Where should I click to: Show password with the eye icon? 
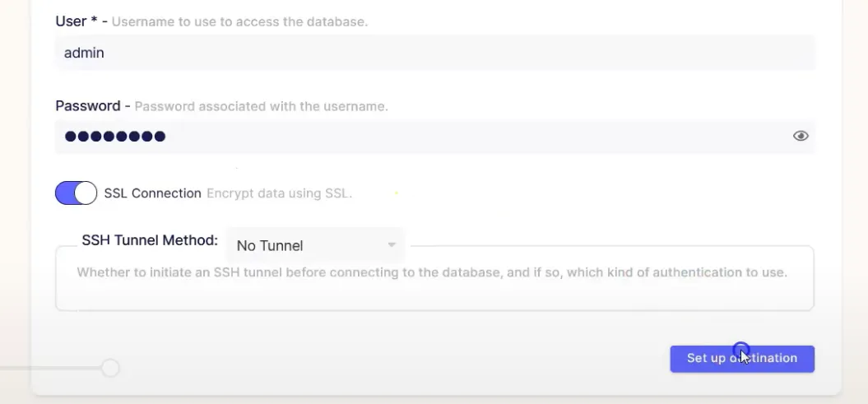801,136
